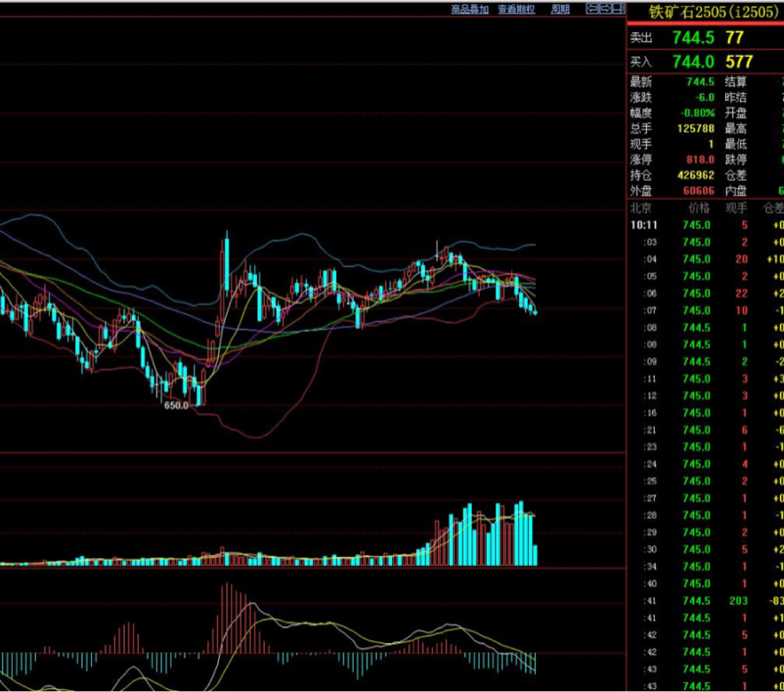This screenshot has width=784, height=692.
Task: Click the 幅度 value -0.80%
Action: [x=697, y=113]
